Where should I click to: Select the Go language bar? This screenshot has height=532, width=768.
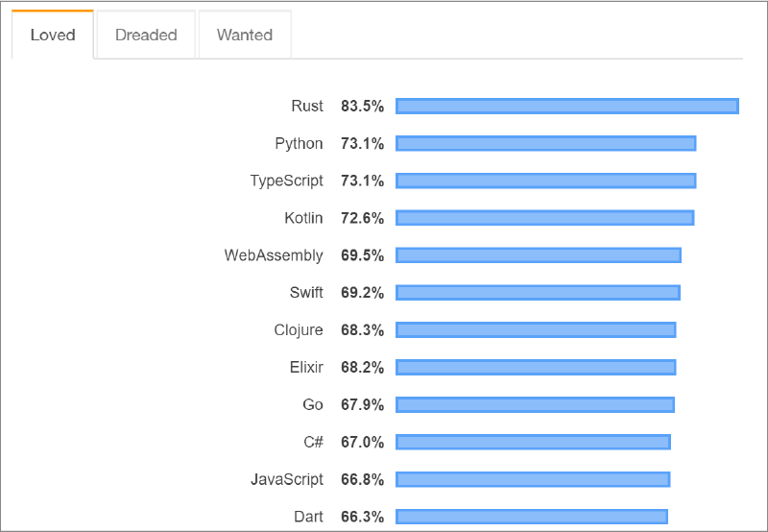click(x=535, y=404)
